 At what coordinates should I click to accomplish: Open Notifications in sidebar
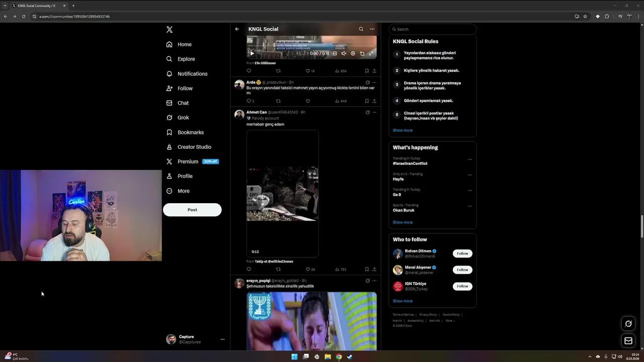click(x=187, y=74)
